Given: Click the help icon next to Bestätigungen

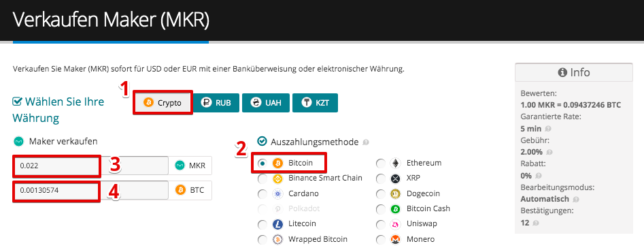Looking at the screenshot, I should coord(535,223).
